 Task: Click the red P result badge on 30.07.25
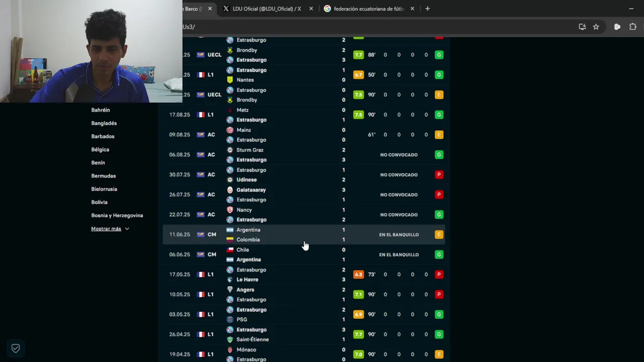pyautogui.click(x=439, y=174)
